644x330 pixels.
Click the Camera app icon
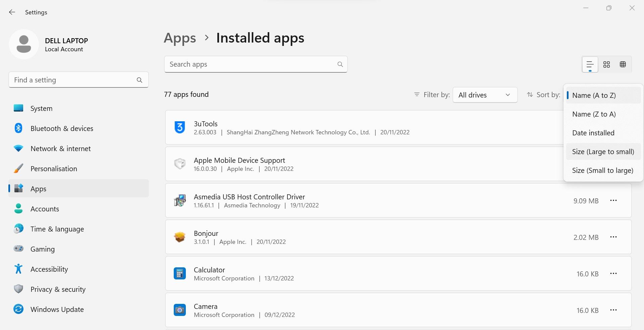(180, 310)
